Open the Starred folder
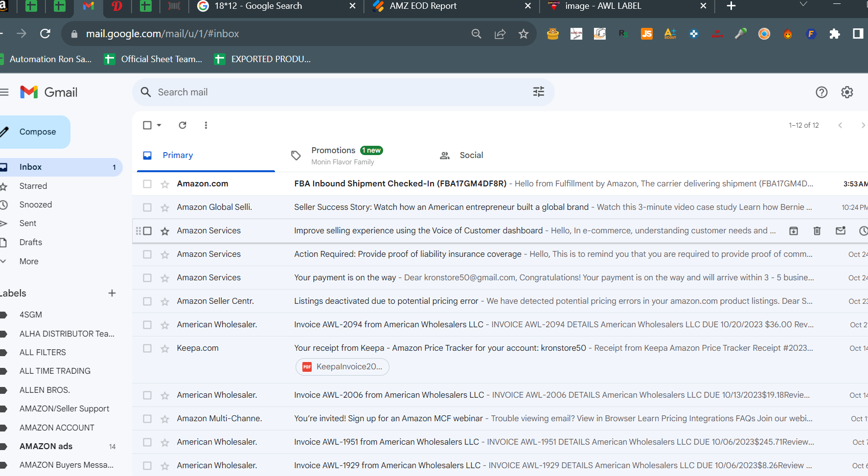 point(33,186)
